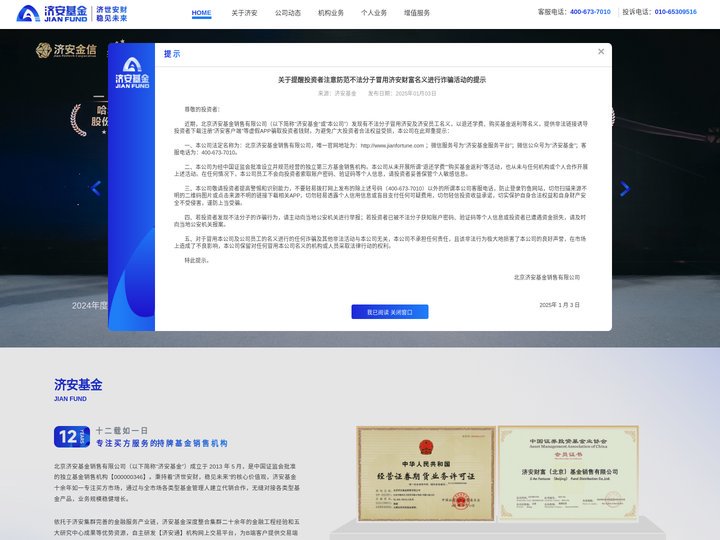The width and height of the screenshot is (720, 540).
Task: Click the 特此提示 closing line
Action: coord(197,260)
